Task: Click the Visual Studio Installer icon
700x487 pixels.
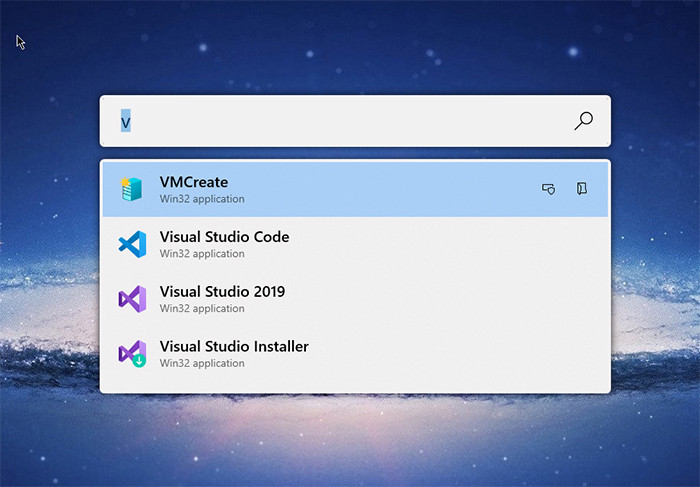Action: [x=132, y=354]
